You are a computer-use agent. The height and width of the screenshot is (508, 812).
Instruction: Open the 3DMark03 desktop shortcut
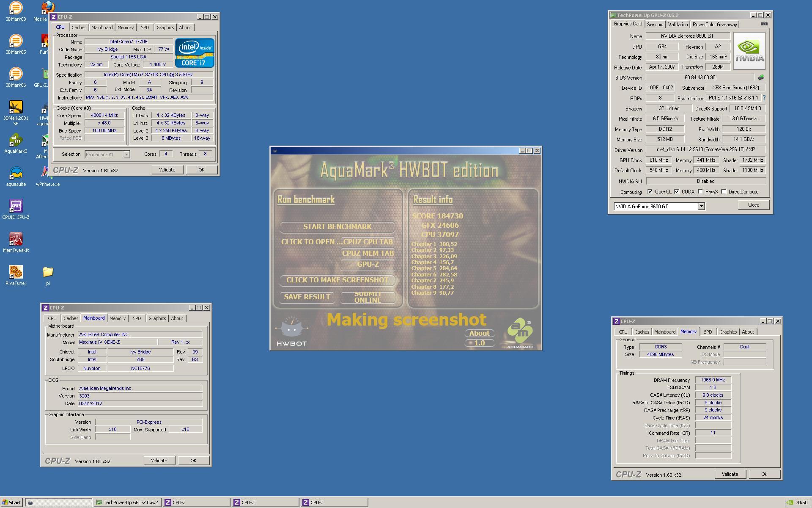coord(16,11)
